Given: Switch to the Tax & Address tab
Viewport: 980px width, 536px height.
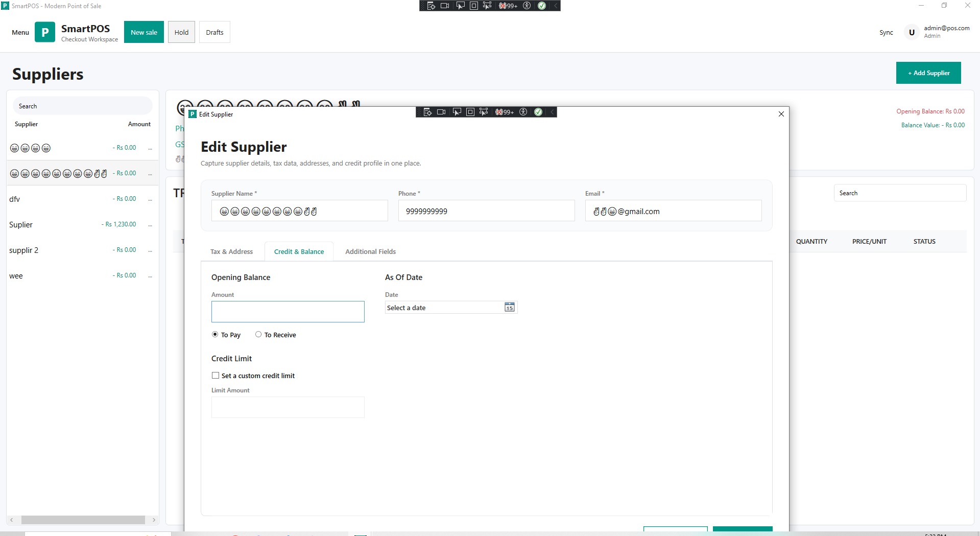Looking at the screenshot, I should [231, 252].
